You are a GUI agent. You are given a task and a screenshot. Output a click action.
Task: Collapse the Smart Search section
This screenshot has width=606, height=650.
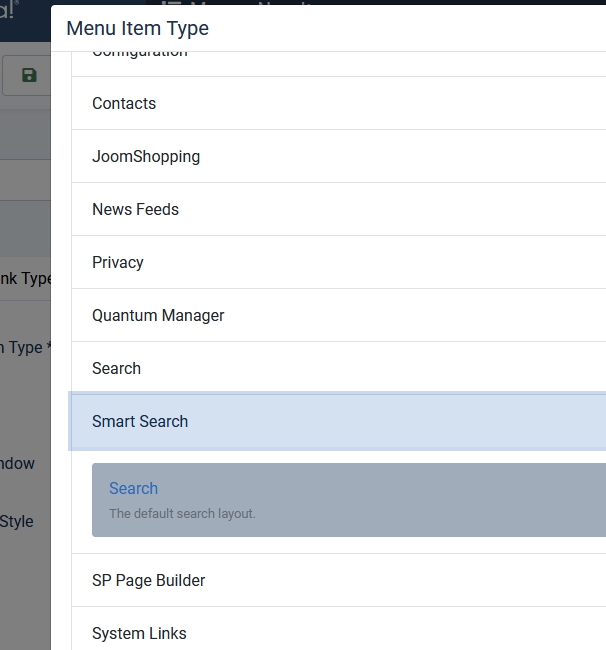pos(140,422)
